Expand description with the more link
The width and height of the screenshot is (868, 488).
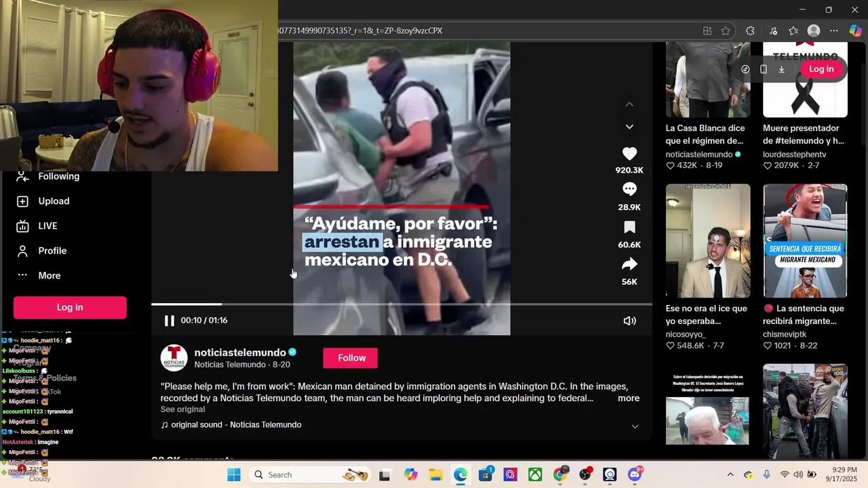coord(629,399)
